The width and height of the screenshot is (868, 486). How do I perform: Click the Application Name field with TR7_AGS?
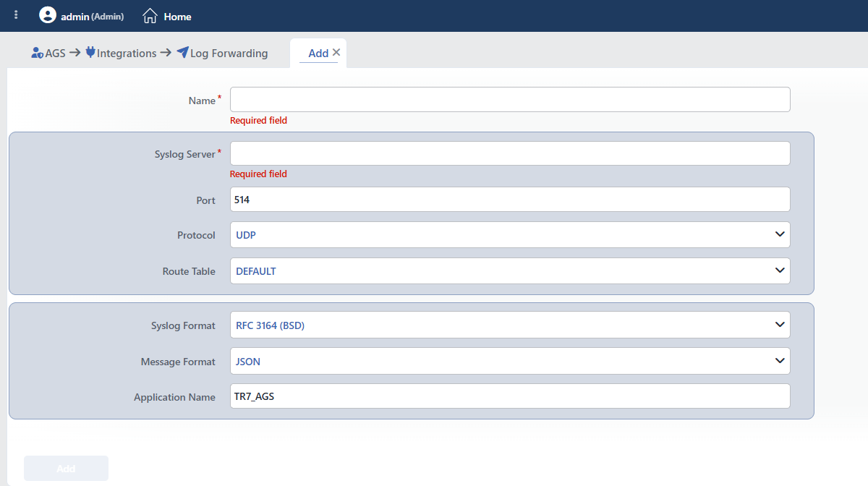[x=510, y=396]
